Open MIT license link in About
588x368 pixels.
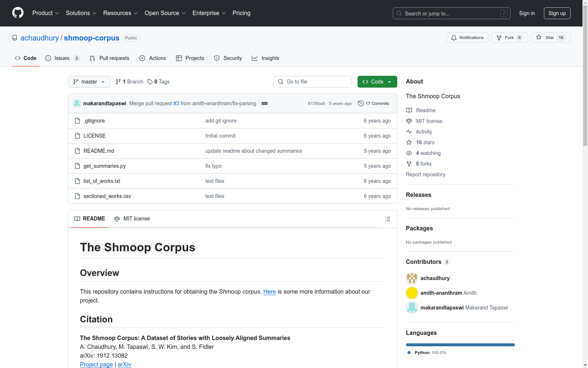click(x=424, y=121)
